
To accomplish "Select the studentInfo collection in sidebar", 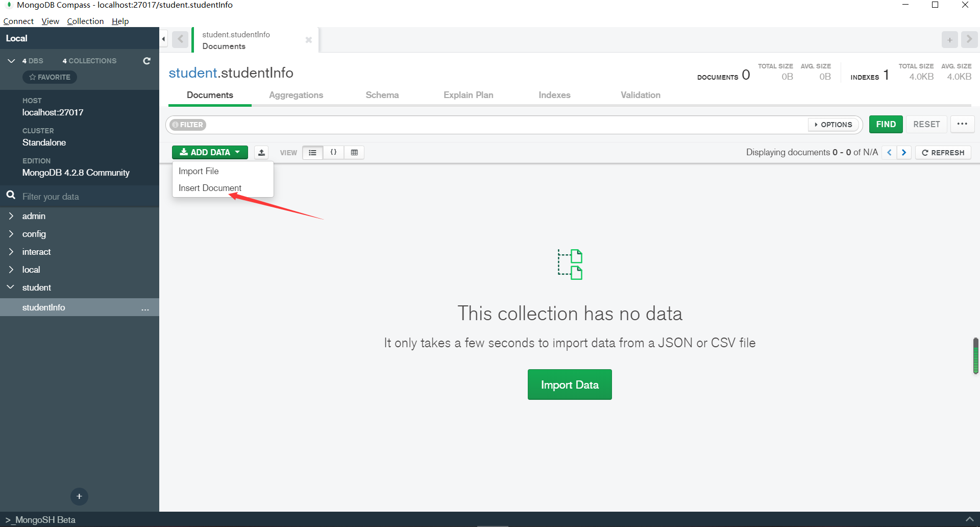I will coord(80,307).
